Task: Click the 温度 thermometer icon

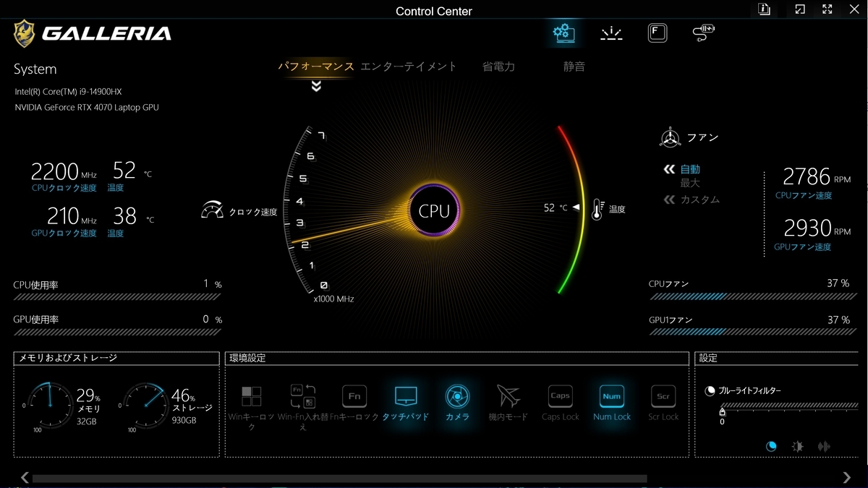Action: tap(597, 209)
